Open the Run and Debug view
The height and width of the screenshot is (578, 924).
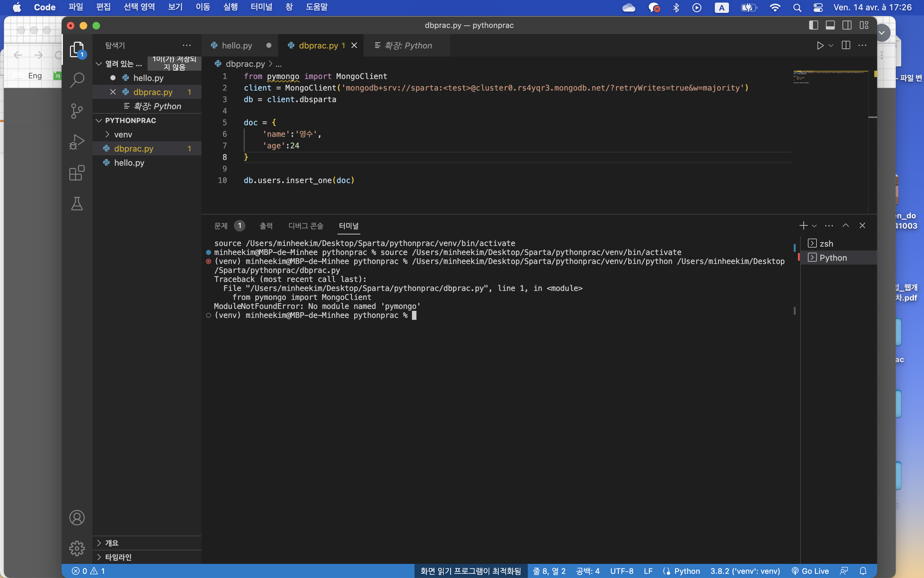point(77,142)
